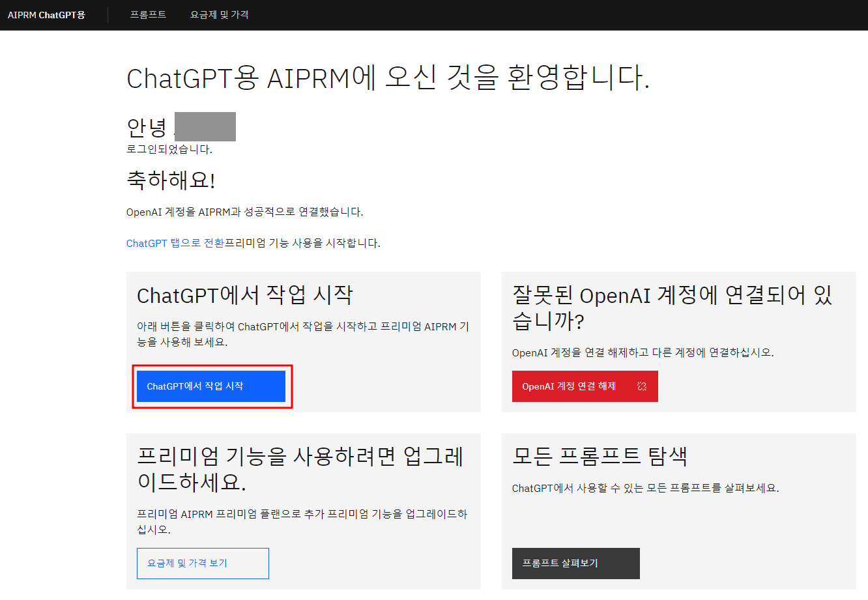Click the AIPRM ChatGPT용 logo text

[x=46, y=15]
